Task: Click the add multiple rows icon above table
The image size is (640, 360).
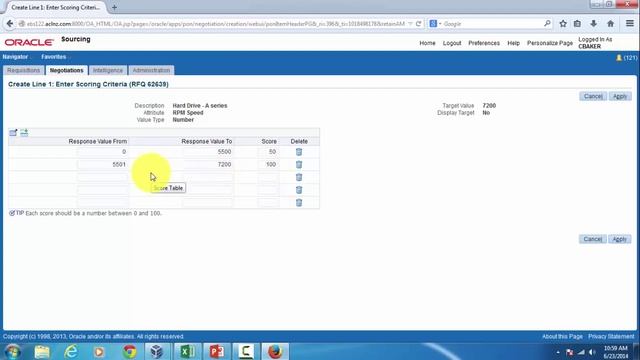Action: coord(24,132)
